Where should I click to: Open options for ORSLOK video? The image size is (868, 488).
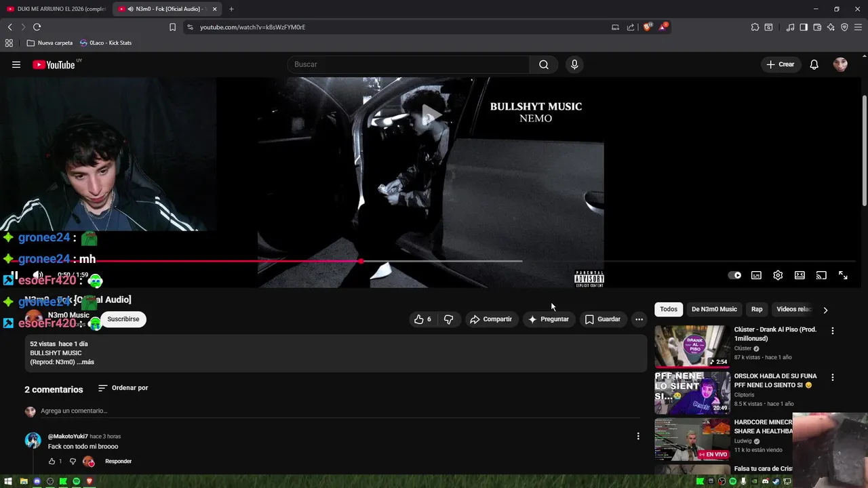click(833, 377)
